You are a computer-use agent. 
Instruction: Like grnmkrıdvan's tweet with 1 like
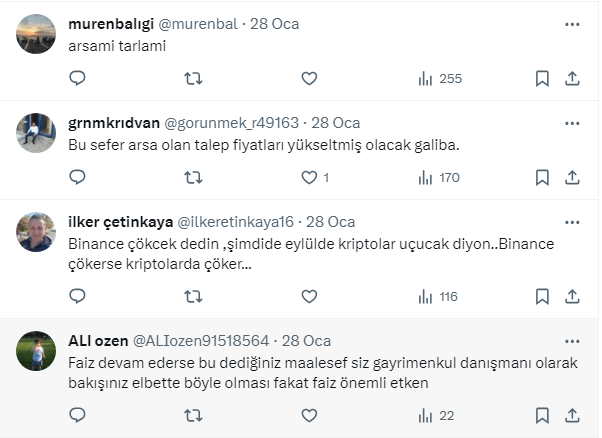coord(309,178)
